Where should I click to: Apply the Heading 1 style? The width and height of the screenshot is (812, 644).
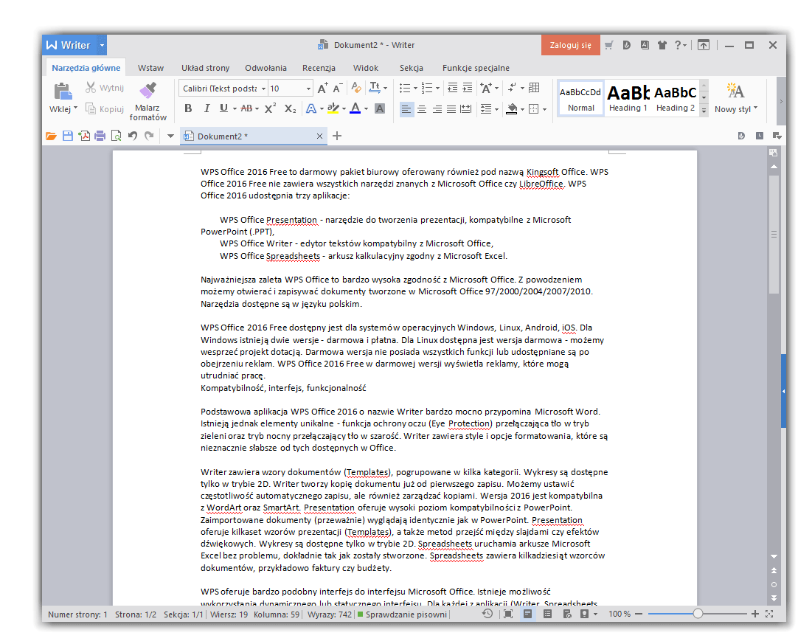(628, 98)
